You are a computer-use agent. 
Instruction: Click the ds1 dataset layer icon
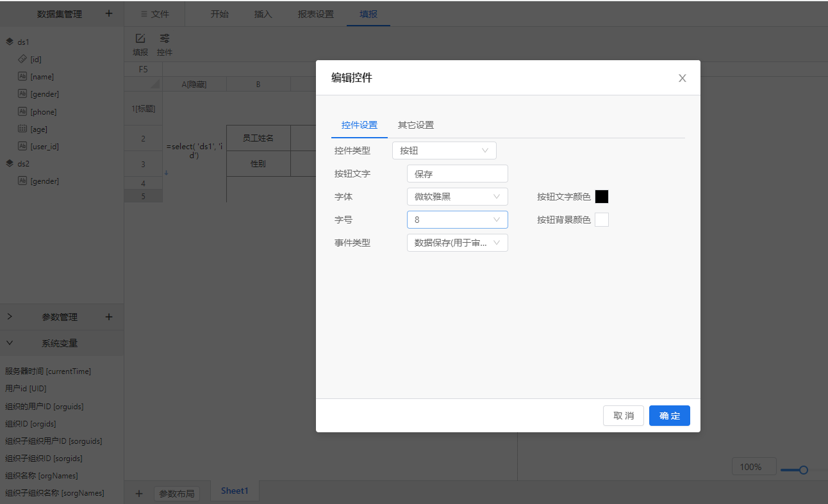coord(10,42)
